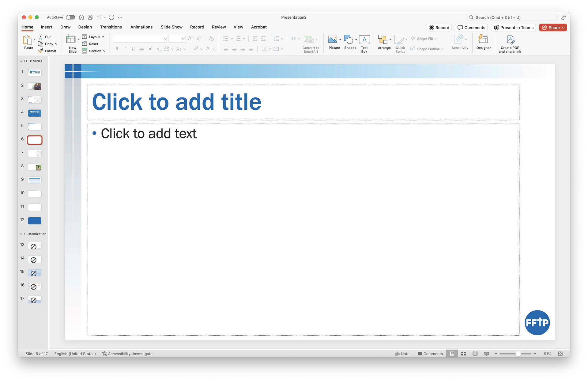
Task: Click the zoom slider handle
Action: 518,354
